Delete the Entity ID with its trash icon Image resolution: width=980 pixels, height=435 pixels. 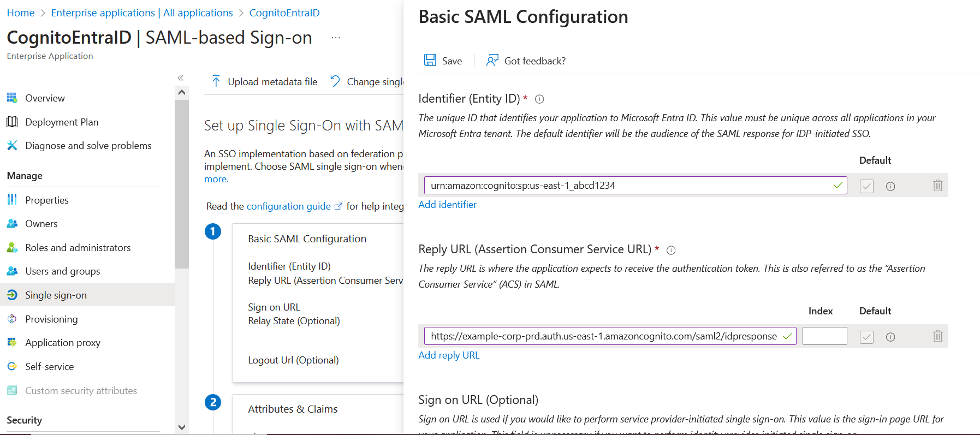(937, 186)
